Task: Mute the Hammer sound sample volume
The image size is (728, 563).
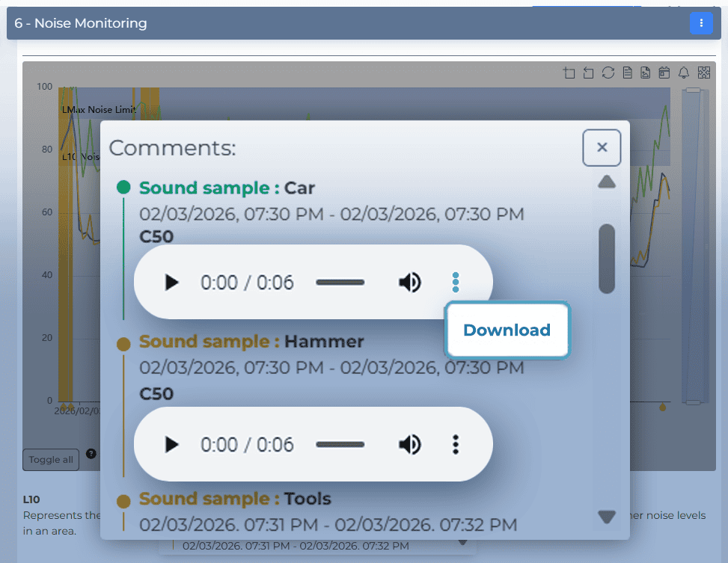Action: click(x=410, y=444)
